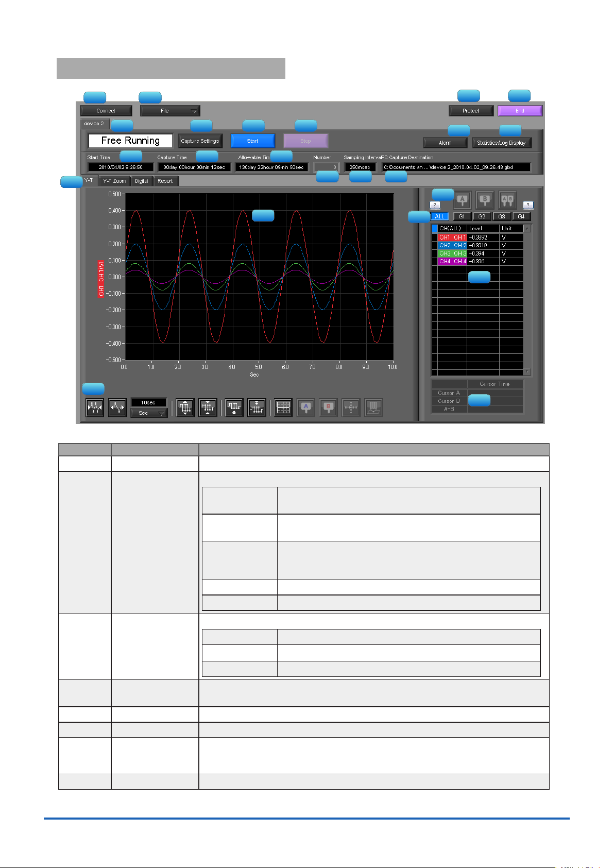Click the 10sec time span field
This screenshot has width=614, height=868.
coord(149,402)
